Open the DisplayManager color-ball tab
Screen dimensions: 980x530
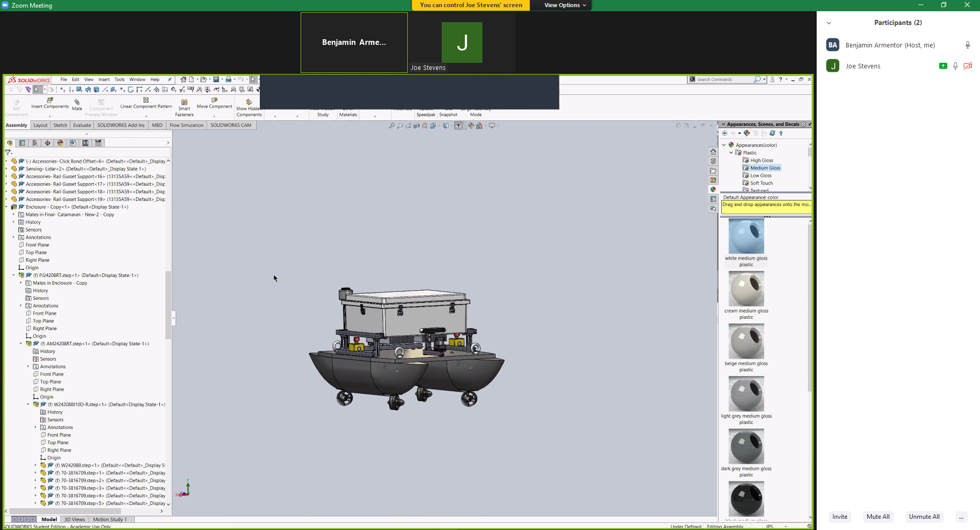pyautogui.click(x=60, y=143)
